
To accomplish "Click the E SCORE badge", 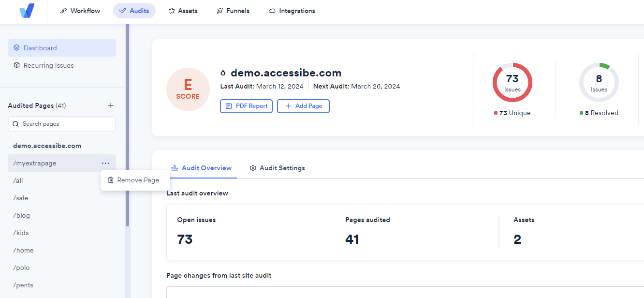I will [x=188, y=89].
